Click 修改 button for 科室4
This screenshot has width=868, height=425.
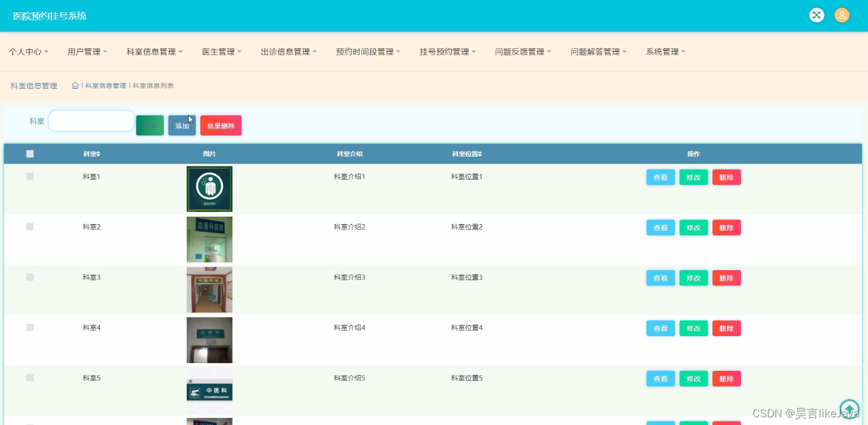tap(694, 328)
